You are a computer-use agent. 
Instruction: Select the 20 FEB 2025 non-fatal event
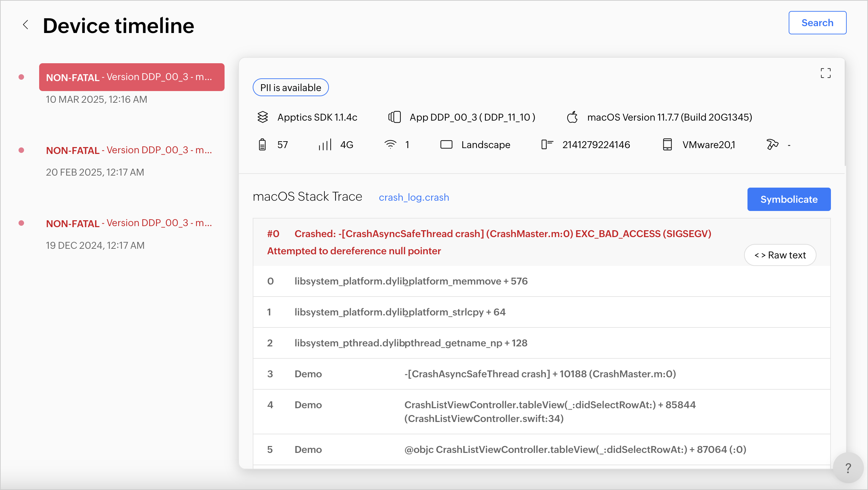pyautogui.click(x=129, y=150)
